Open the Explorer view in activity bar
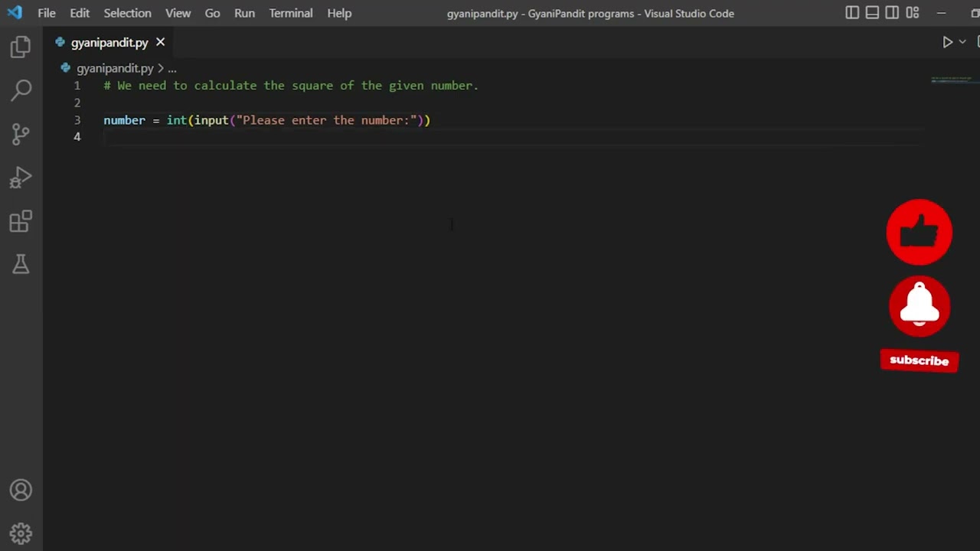980x551 pixels. tap(21, 47)
